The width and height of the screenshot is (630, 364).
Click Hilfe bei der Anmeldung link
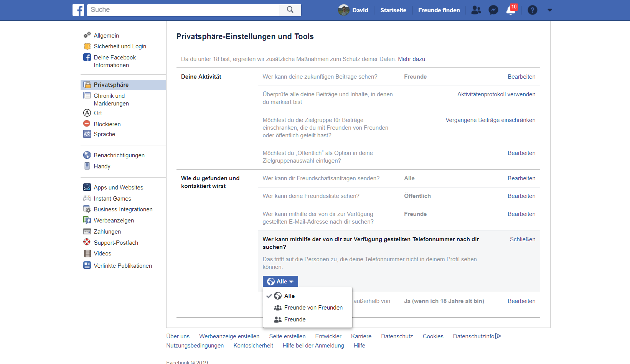tap(313, 346)
